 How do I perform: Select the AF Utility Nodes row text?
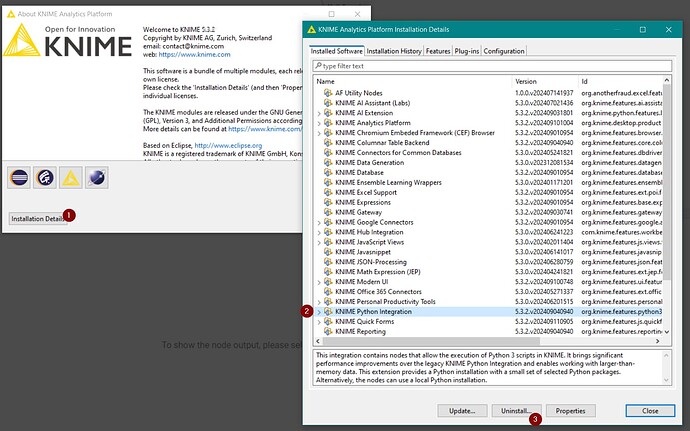pyautogui.click(x=359, y=93)
